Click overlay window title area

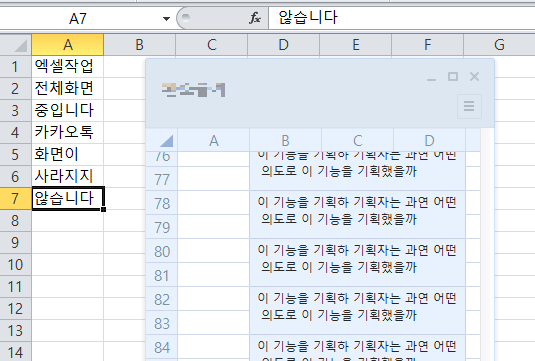coord(193,90)
